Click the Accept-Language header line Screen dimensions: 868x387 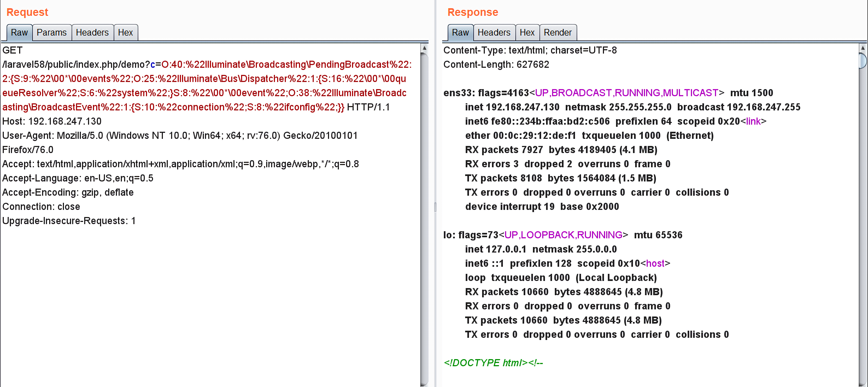click(x=78, y=178)
